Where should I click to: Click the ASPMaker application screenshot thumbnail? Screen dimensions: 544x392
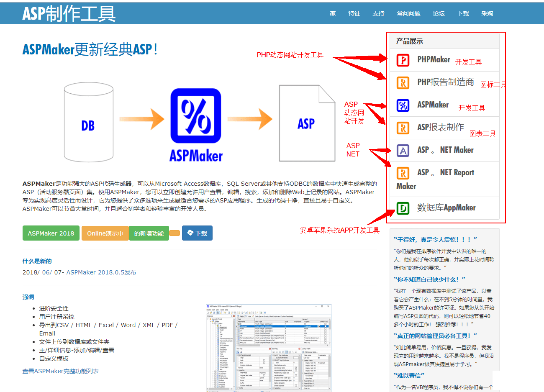click(x=269, y=348)
